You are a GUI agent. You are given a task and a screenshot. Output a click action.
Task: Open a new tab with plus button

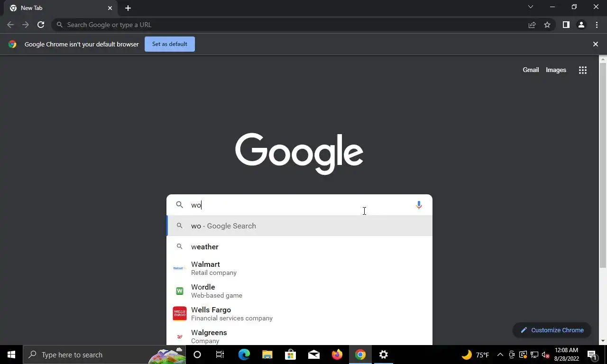click(128, 8)
